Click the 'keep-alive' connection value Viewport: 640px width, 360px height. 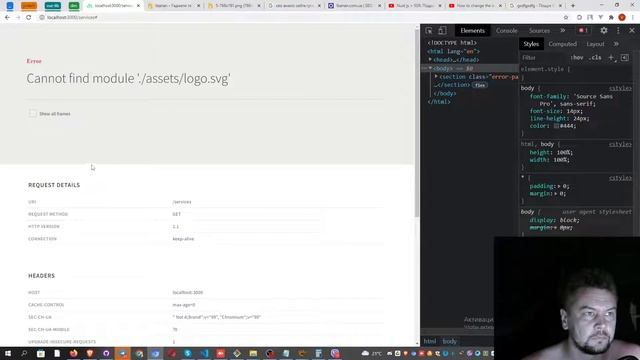coord(183,239)
